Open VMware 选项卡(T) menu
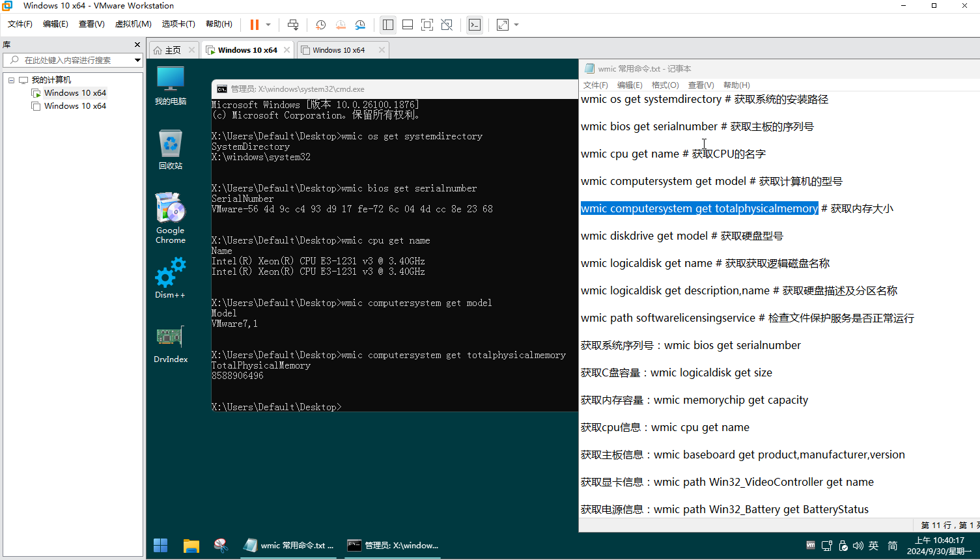The image size is (980, 560). [178, 24]
